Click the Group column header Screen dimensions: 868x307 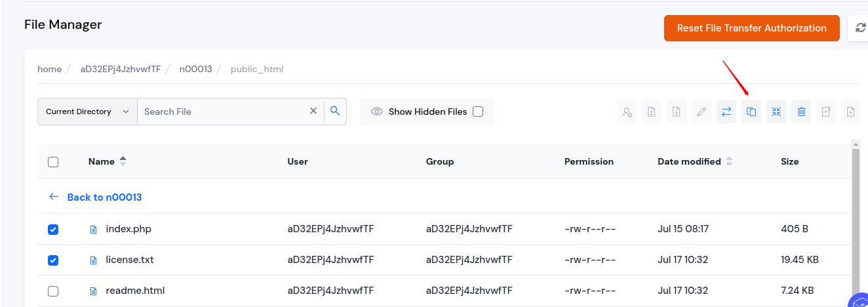[440, 161]
